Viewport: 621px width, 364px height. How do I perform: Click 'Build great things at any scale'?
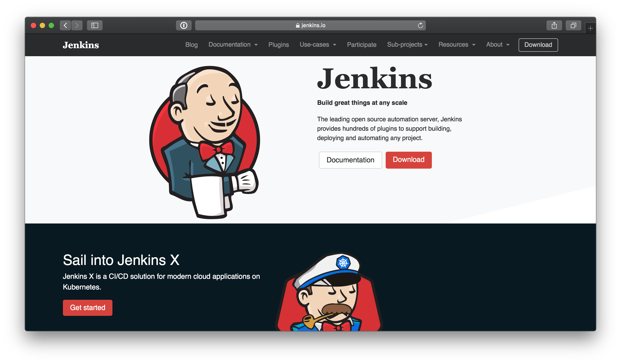(362, 103)
